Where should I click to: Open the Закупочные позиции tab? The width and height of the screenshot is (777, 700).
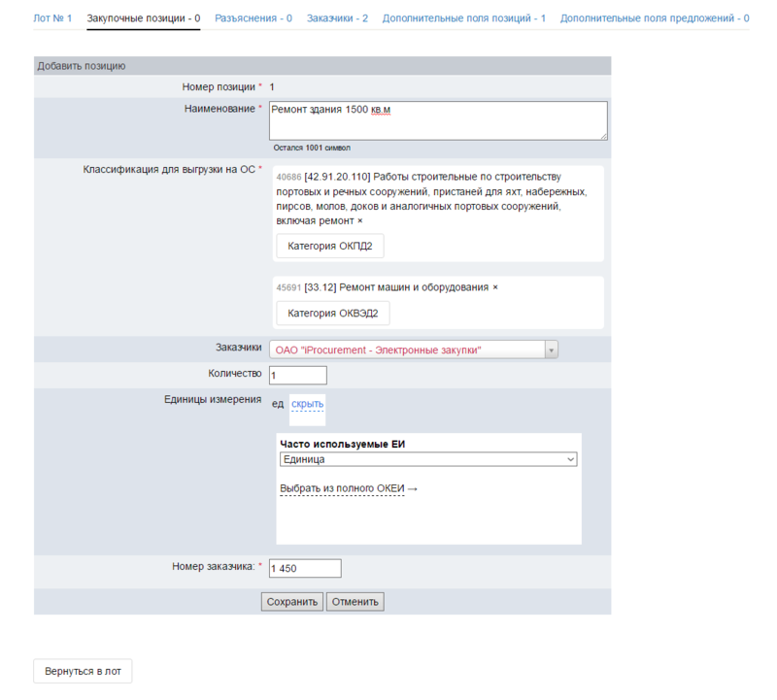coord(144,18)
